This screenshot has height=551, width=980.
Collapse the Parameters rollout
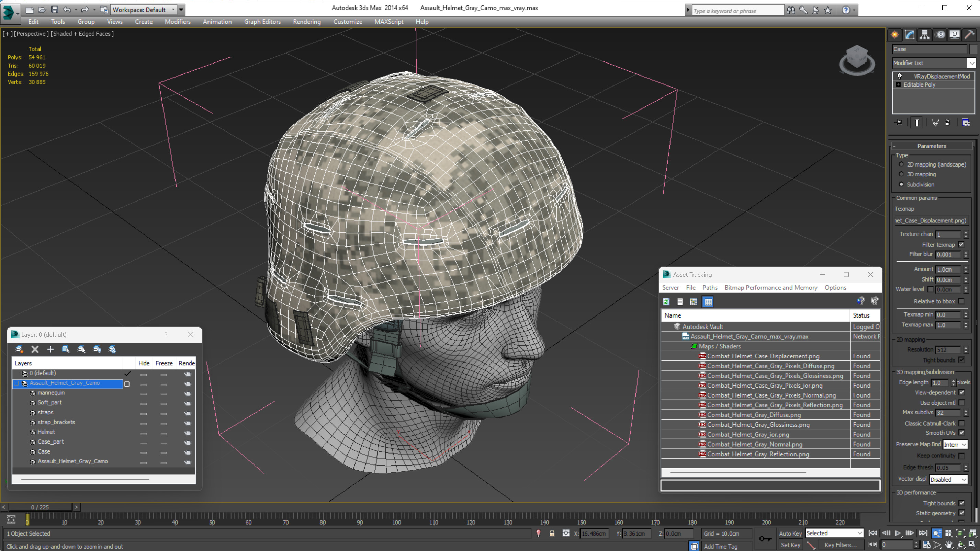931,146
